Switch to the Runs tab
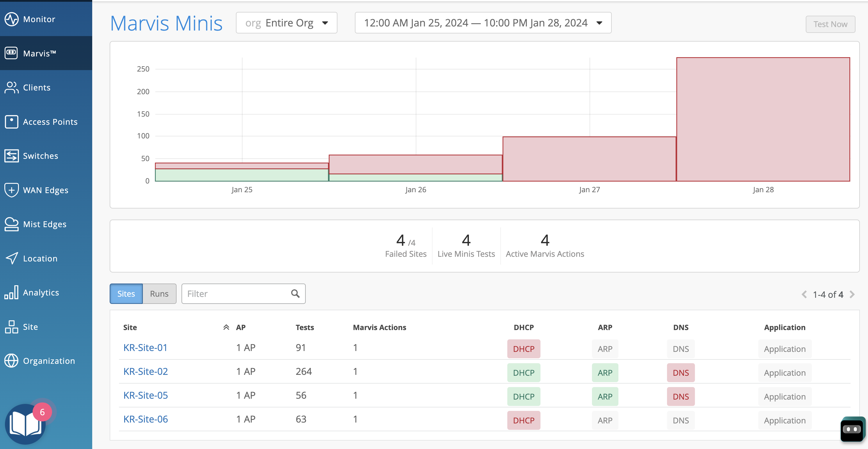 (159, 294)
